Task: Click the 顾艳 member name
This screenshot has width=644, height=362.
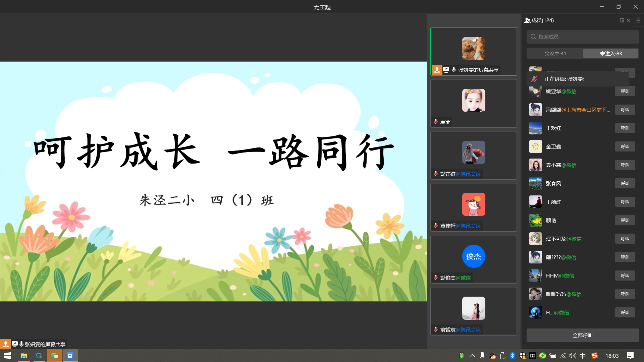Action: click(x=551, y=221)
